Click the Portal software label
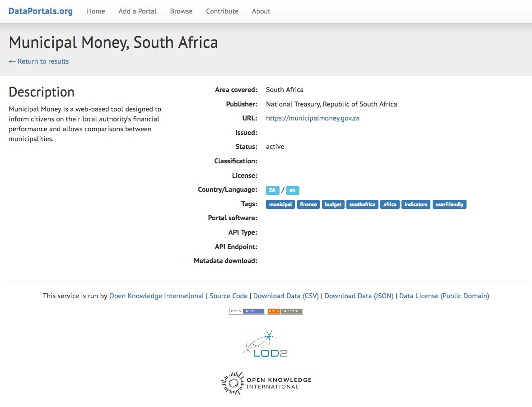 click(233, 218)
